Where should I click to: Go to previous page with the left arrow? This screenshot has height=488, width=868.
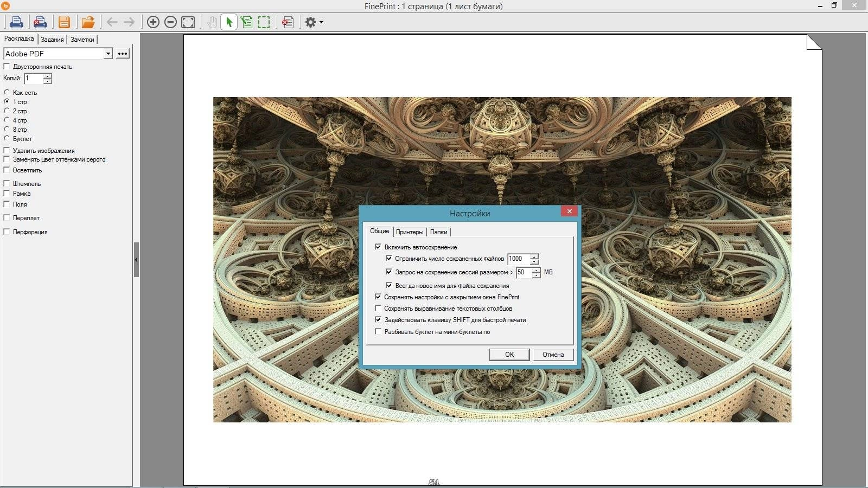coord(112,22)
